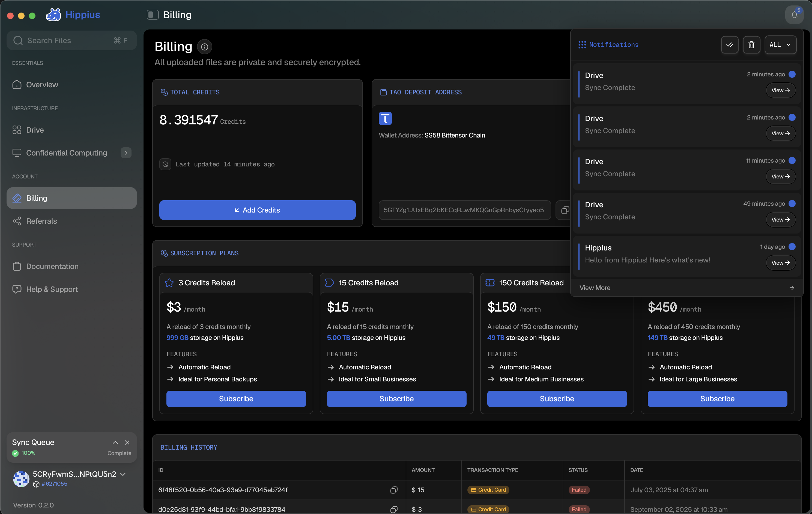812x514 pixels.
Task: Toggle the sidebar collapse icon
Action: pos(153,15)
